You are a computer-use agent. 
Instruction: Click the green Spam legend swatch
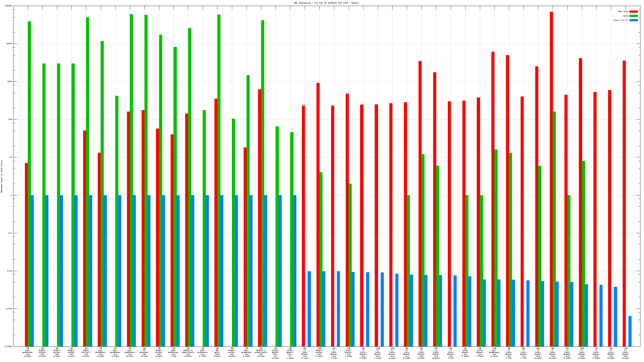pyautogui.click(x=633, y=16)
